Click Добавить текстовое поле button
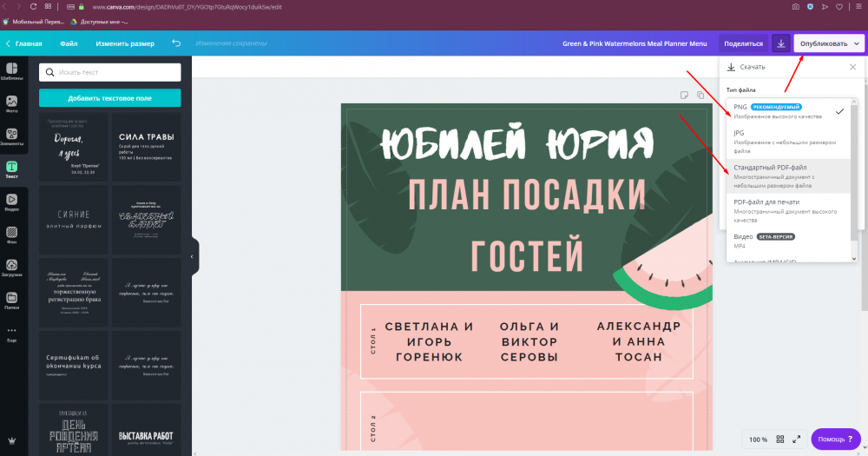This screenshot has width=868, height=456. click(x=109, y=98)
